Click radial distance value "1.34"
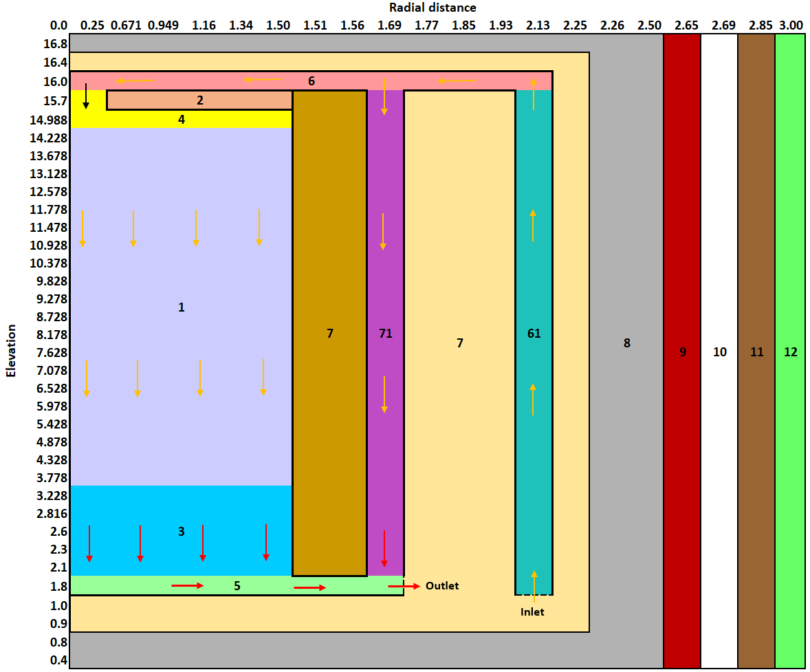Viewport: 810px width, 672px height. coord(241,25)
